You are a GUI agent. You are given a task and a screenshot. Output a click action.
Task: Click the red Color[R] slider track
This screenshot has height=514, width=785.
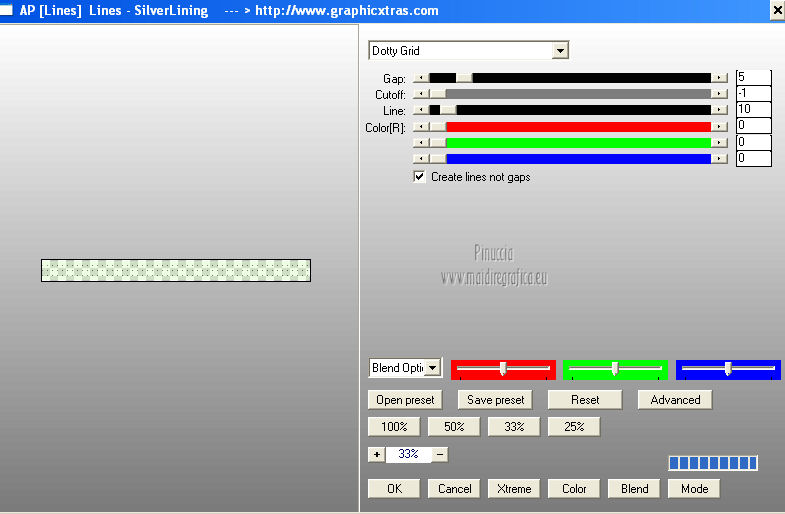570,127
